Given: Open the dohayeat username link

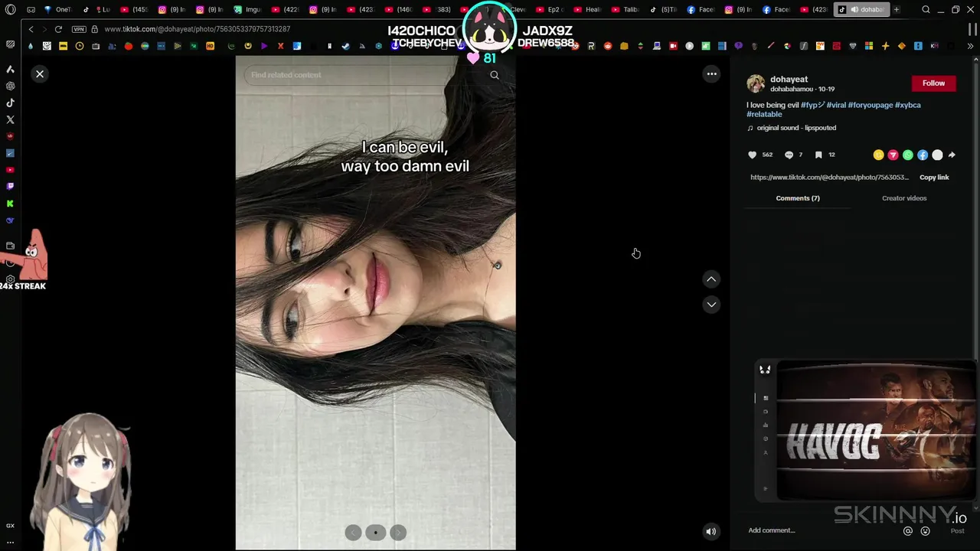Looking at the screenshot, I should pyautogui.click(x=789, y=79).
